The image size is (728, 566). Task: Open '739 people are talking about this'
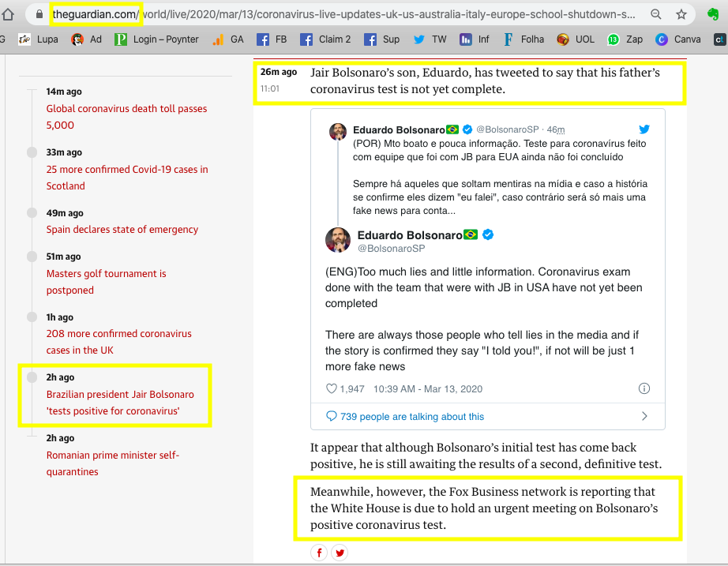tap(412, 417)
